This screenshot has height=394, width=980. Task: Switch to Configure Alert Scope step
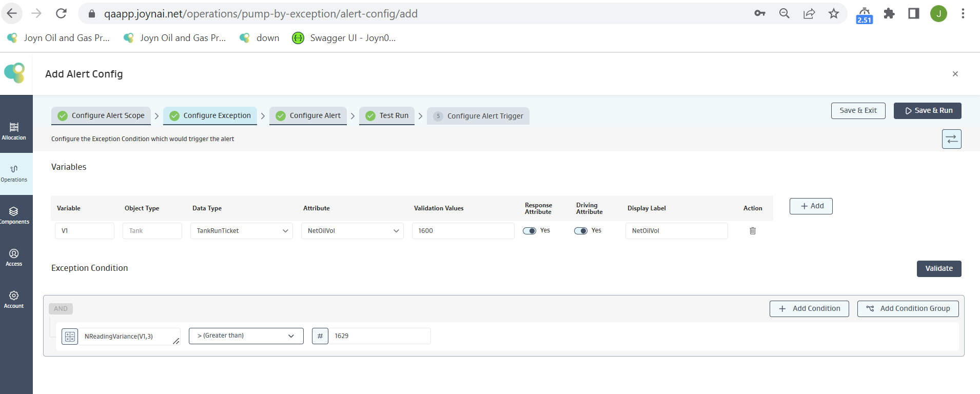[x=101, y=116]
